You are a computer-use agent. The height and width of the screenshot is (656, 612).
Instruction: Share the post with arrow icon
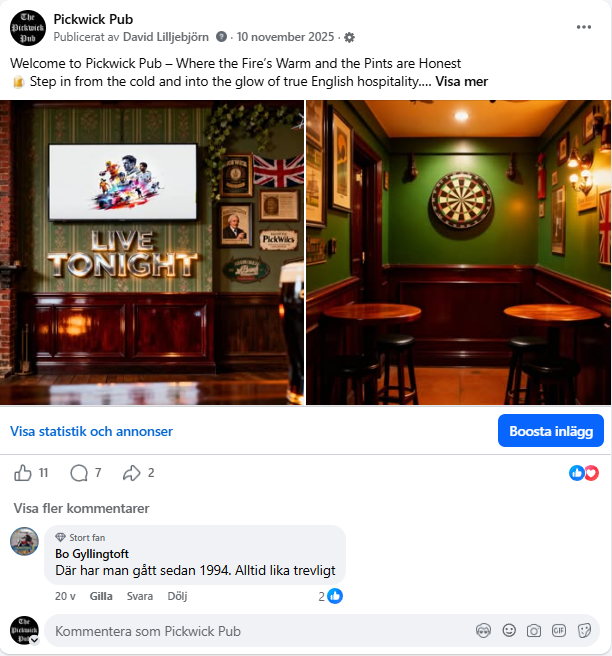click(131, 473)
